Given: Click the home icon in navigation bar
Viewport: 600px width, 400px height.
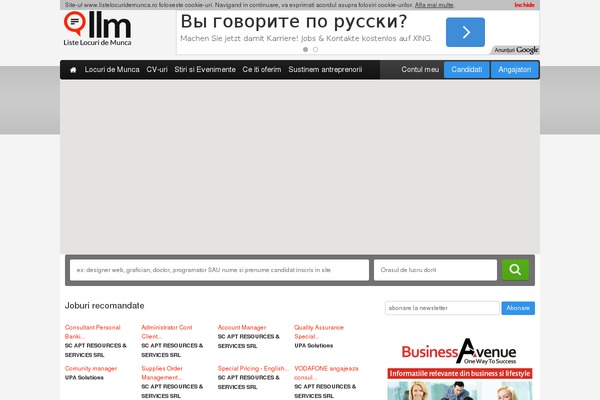Looking at the screenshot, I should (73, 70).
